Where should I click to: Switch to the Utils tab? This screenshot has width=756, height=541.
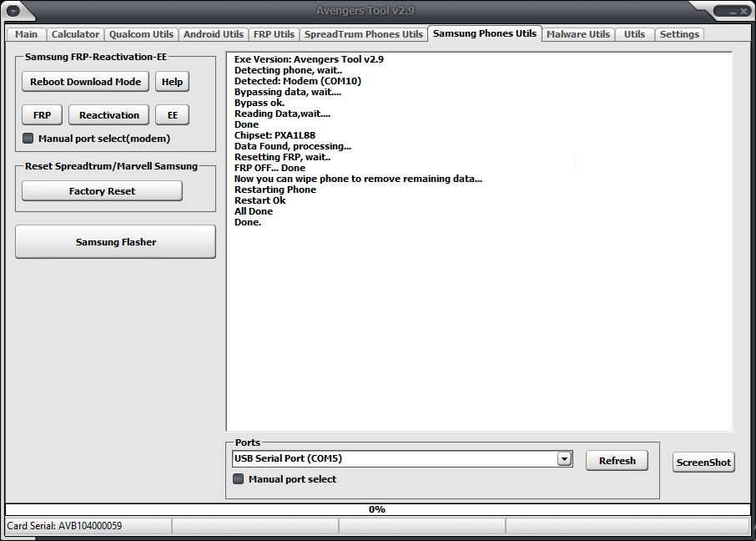click(634, 34)
